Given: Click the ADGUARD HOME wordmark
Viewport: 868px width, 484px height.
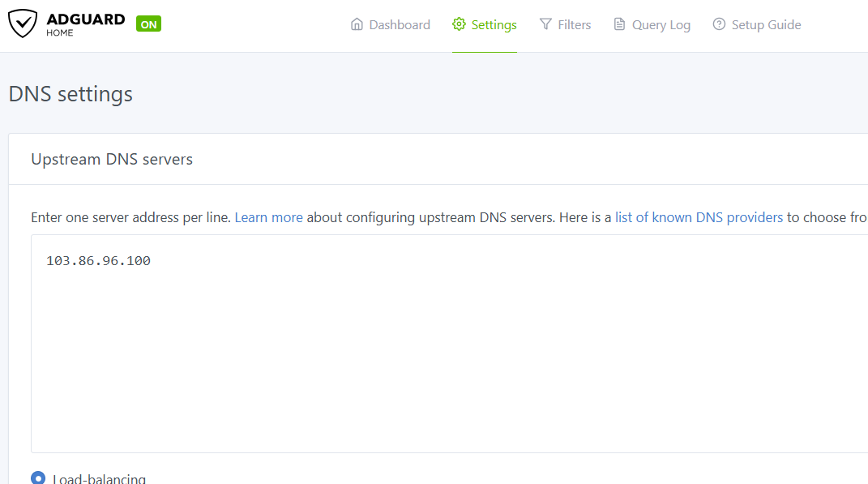Looking at the screenshot, I should (85, 24).
